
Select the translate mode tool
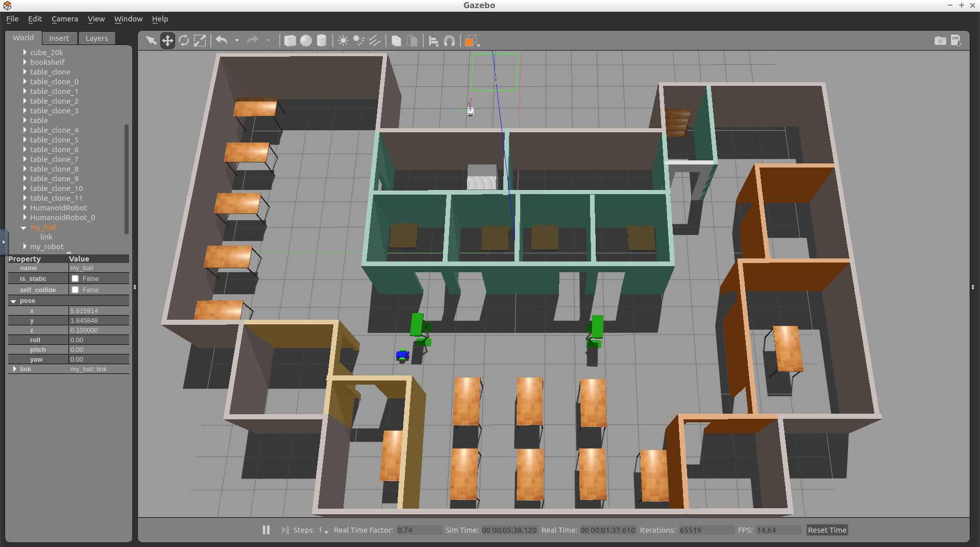pos(167,40)
